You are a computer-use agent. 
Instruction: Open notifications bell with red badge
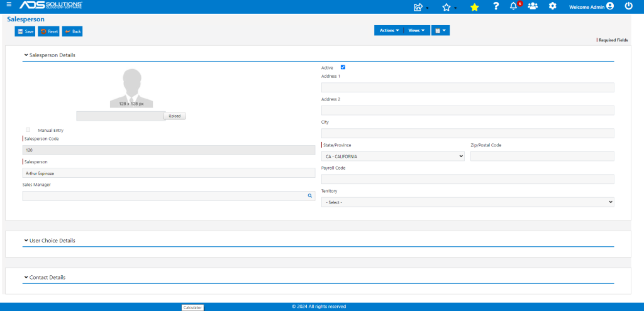[514, 6]
